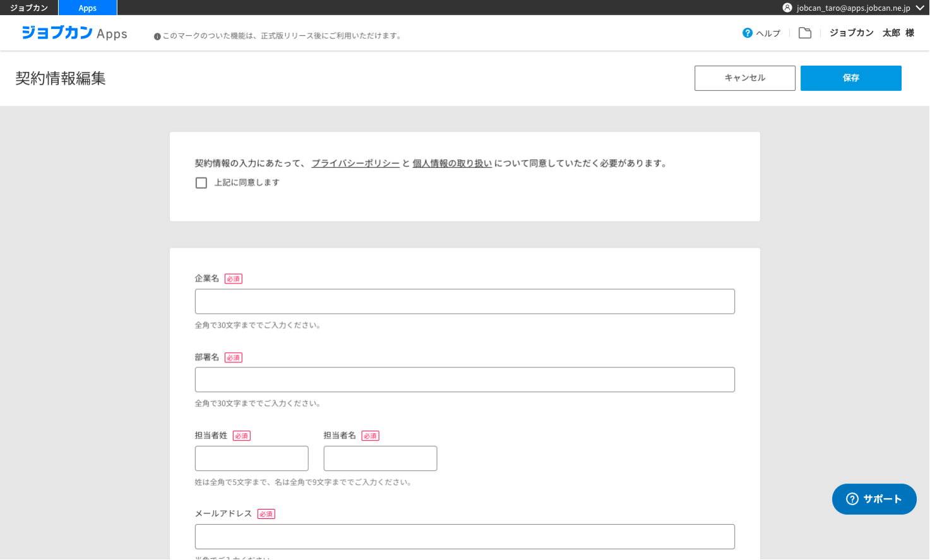This screenshot has height=560, width=930.
Task: Click the ジョブカン Apps logo
Action: tap(75, 33)
